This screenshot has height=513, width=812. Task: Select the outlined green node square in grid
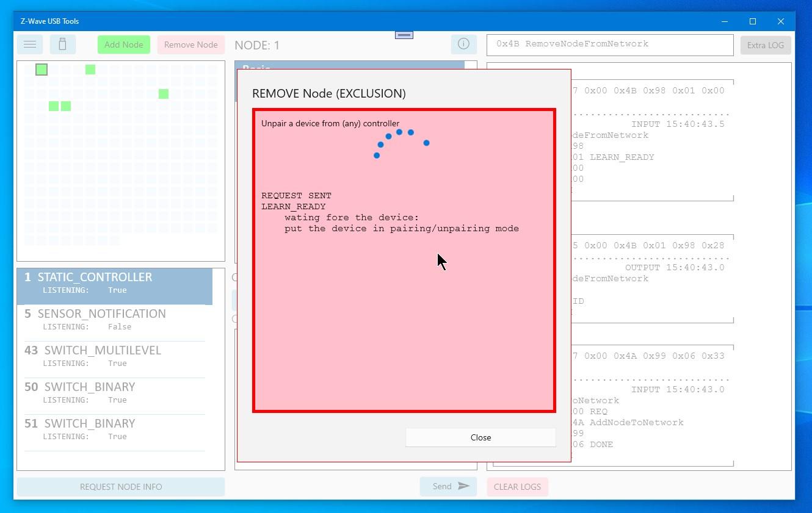(x=42, y=70)
